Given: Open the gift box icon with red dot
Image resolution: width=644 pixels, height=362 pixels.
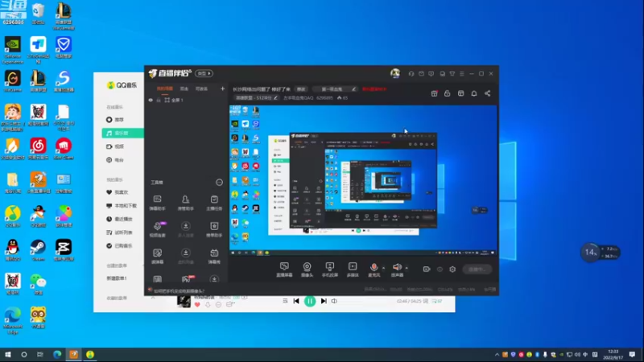Looking at the screenshot, I should [434, 93].
